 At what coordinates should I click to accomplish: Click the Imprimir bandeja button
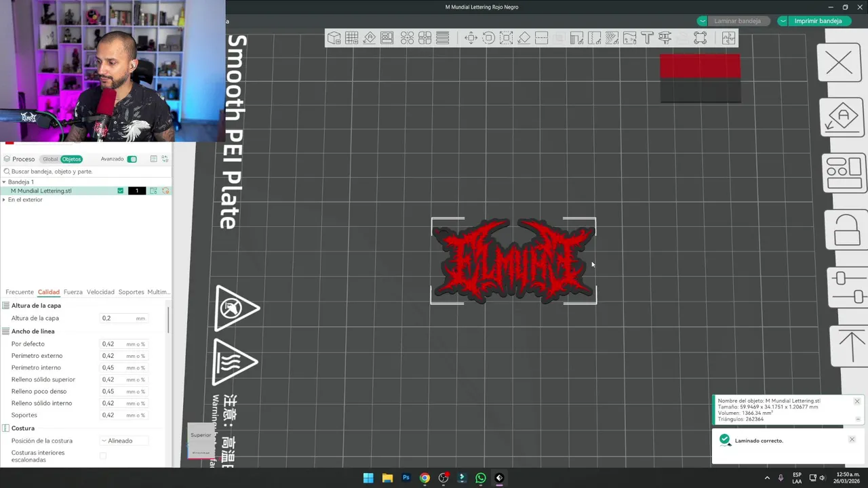pyautogui.click(x=818, y=21)
